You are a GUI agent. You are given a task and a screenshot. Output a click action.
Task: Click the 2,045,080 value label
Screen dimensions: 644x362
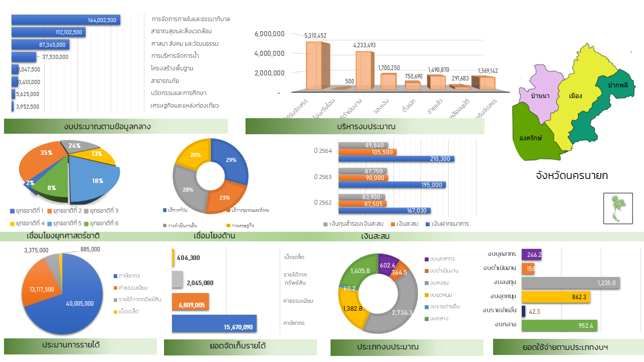coord(200,283)
